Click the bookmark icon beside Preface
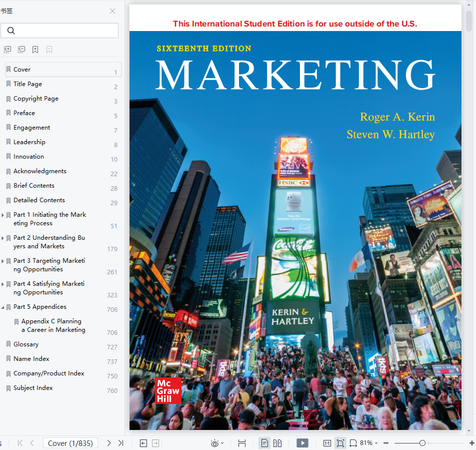The height and width of the screenshot is (450, 476). coord(8,113)
